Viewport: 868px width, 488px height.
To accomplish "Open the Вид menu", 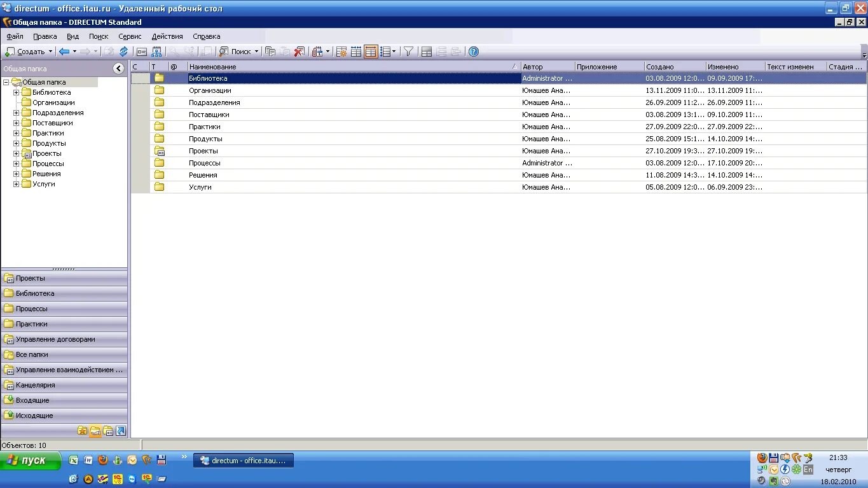I will (x=73, y=36).
